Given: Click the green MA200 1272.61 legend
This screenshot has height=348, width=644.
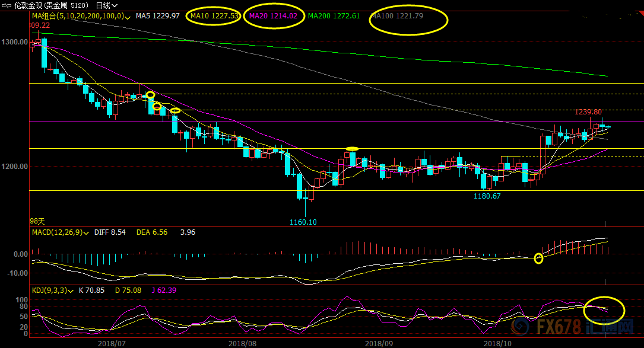Looking at the screenshot, I should (335, 16).
